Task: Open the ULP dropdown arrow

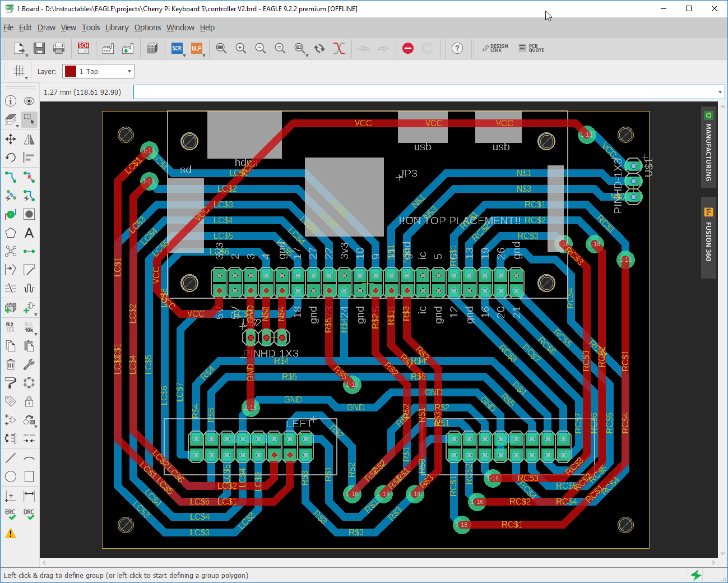Action: click(203, 55)
